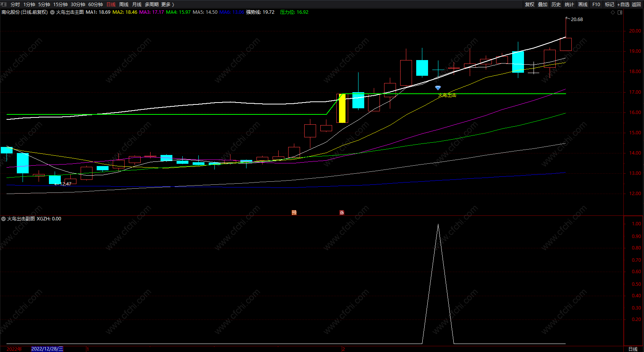Screen dimensions: 644x352
Task: Click the XGZH: 0.00 readout
Action: [49, 219]
